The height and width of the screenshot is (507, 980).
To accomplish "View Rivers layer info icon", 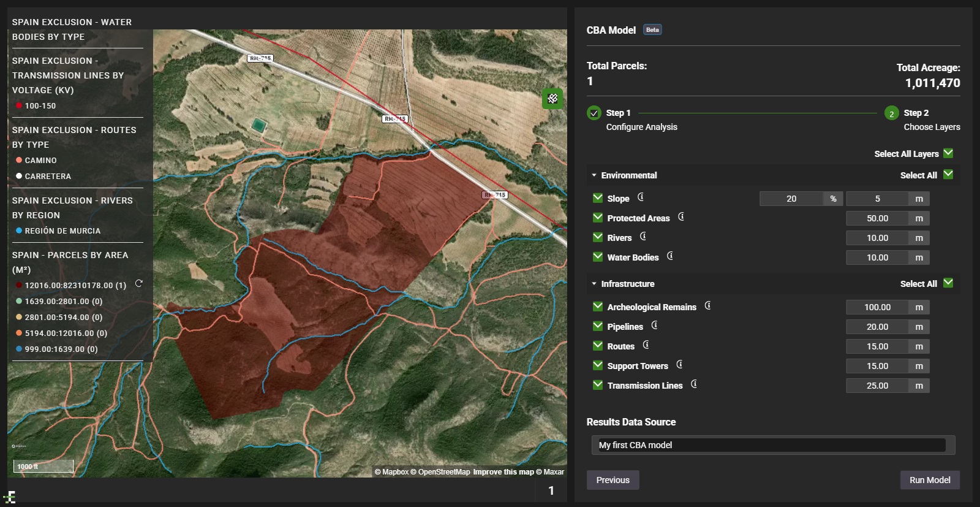I will coord(643,237).
